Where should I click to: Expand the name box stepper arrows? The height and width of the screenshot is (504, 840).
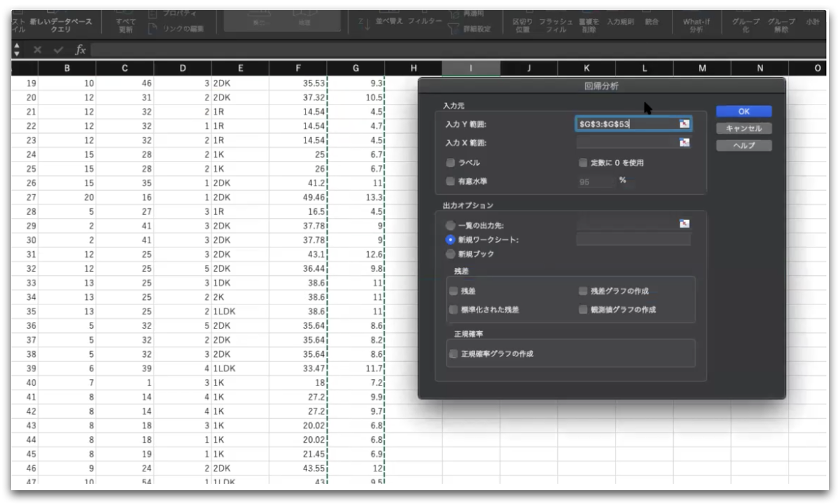17,50
